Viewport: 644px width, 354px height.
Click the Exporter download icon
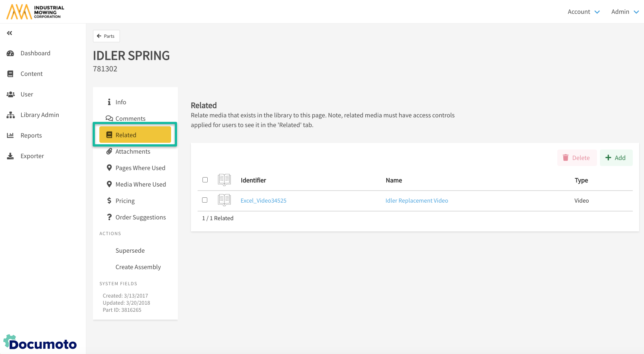10,156
